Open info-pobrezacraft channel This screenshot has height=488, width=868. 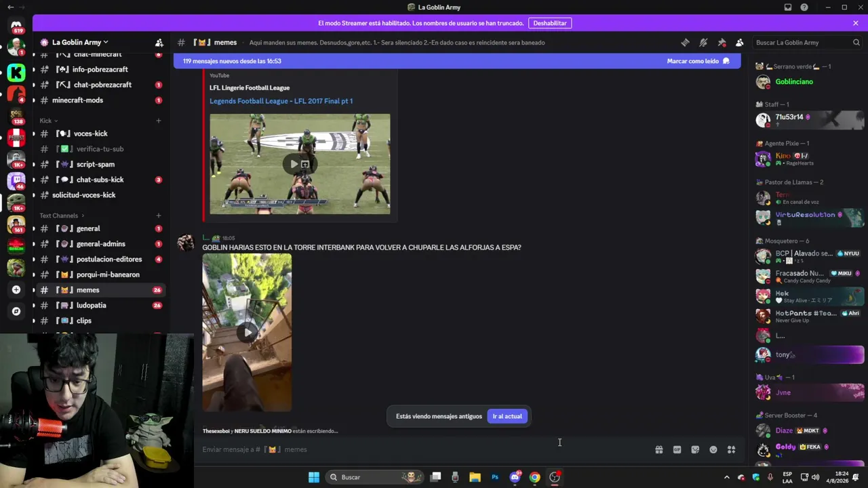pyautogui.click(x=100, y=69)
